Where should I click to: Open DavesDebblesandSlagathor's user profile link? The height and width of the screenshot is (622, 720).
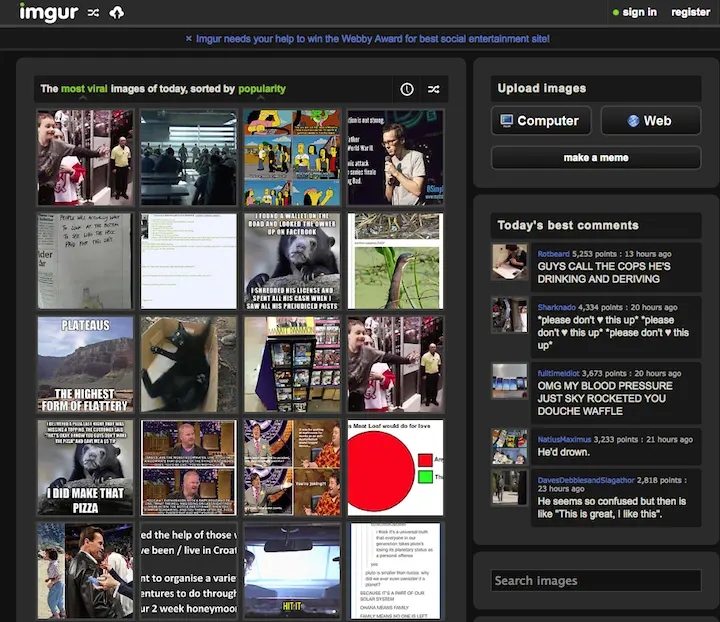586,480
